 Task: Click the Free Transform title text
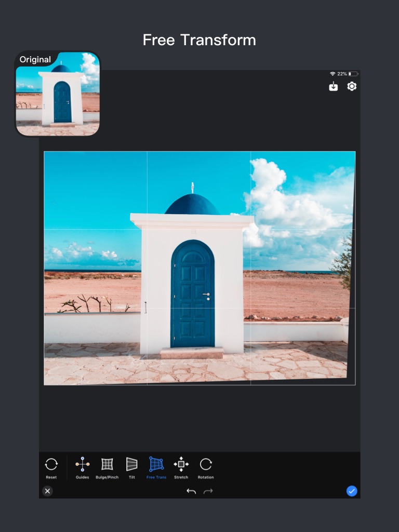199,40
